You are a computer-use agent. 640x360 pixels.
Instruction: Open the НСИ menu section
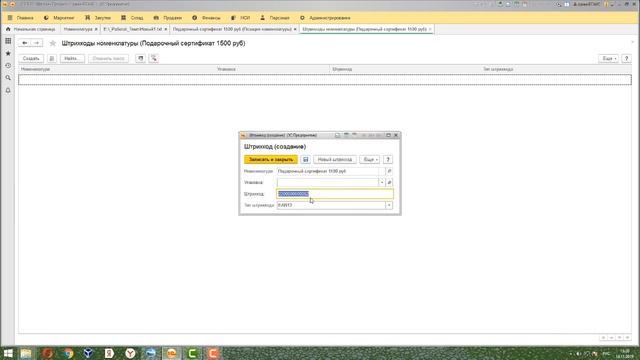[x=240, y=18]
